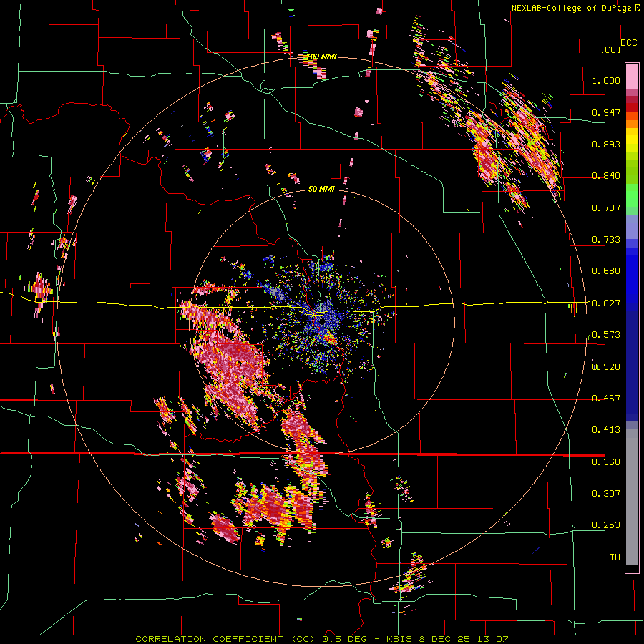
Task: Select the 0.573 scale value
Action: pos(606,335)
